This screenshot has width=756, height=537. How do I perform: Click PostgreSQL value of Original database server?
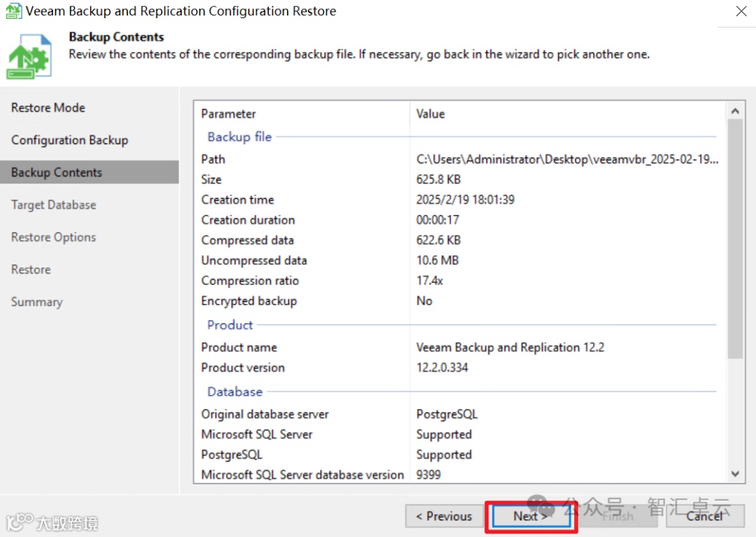[447, 414]
